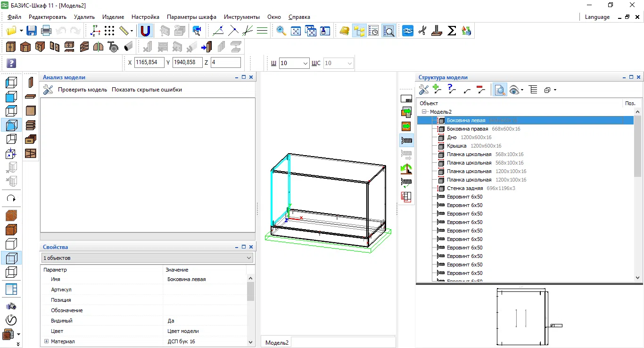644x348 pixels.
Task: Click Показать скрытые ошибки
Action: pos(147,90)
